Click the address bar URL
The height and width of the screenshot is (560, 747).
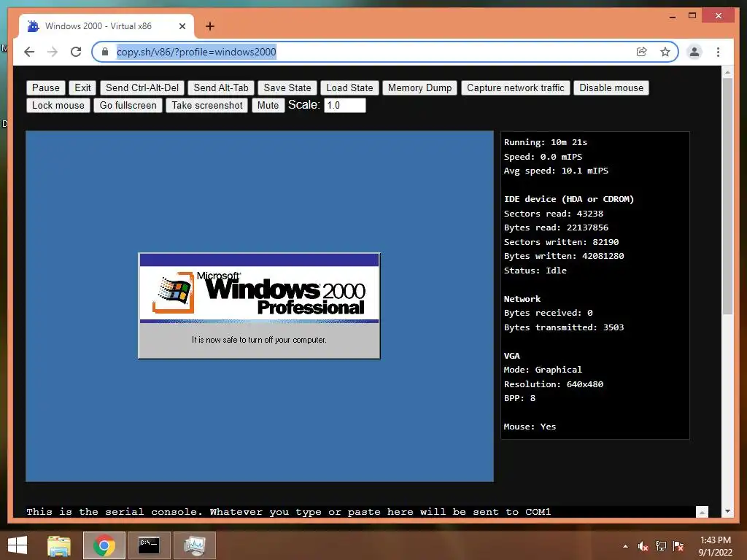pos(196,52)
